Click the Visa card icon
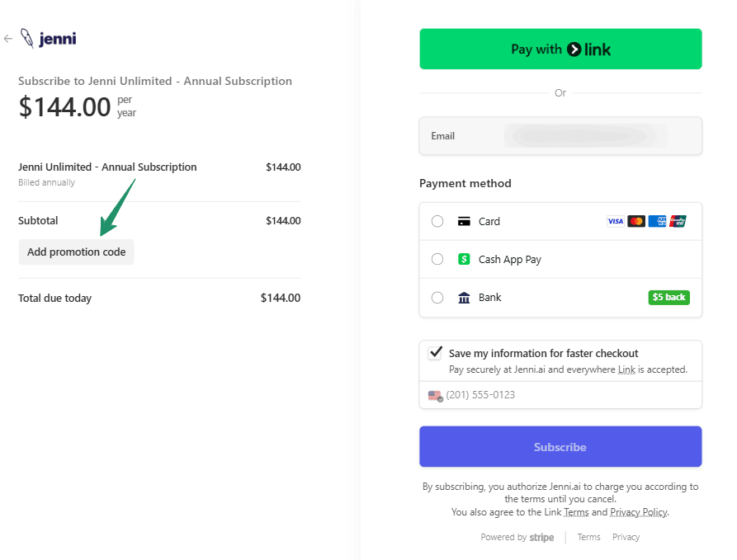This screenshot has width=737, height=560. click(615, 221)
